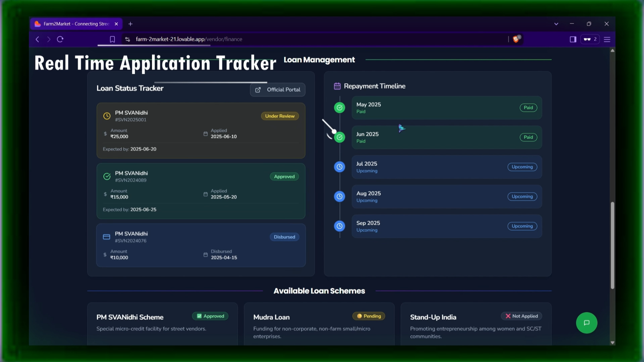Open the Official Portal link
644x362 pixels.
click(x=278, y=90)
